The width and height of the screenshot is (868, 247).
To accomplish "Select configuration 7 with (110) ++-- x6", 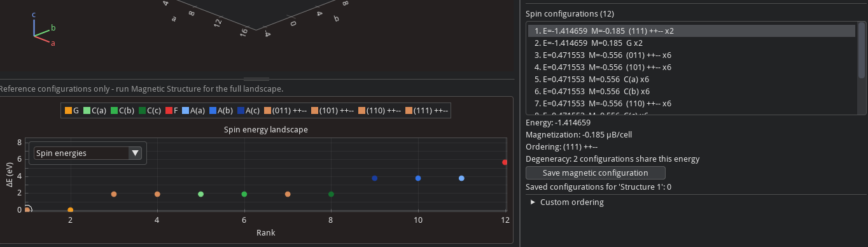I will (x=691, y=103).
